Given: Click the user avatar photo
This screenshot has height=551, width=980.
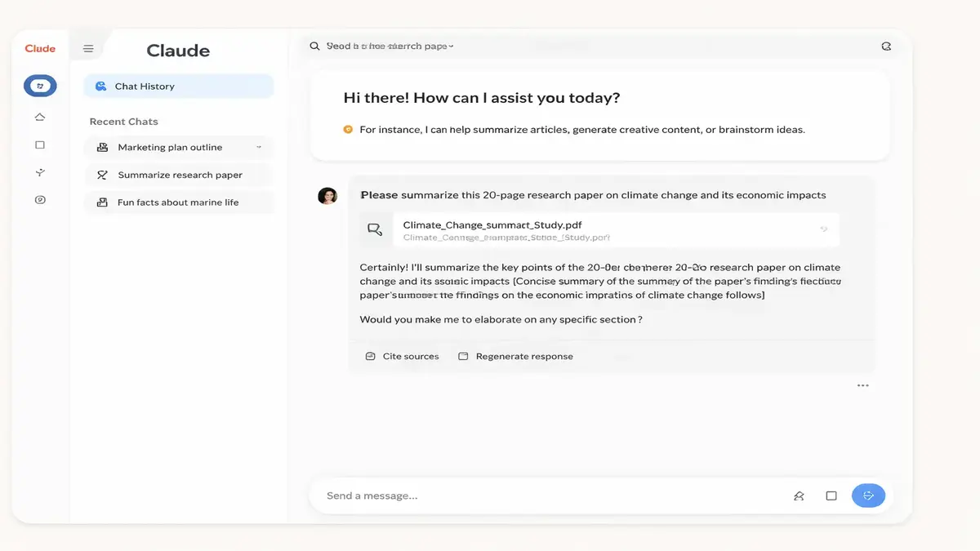Looking at the screenshot, I should pyautogui.click(x=327, y=196).
